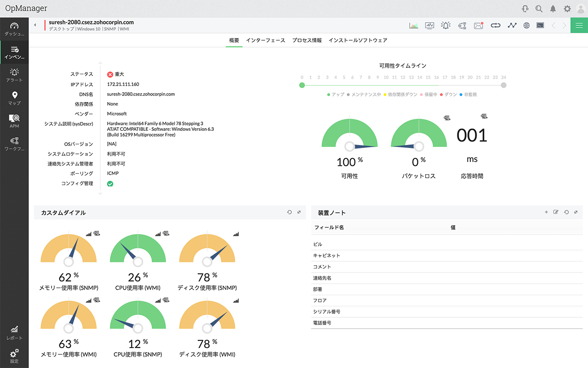Image resolution: width=588 pixels, height=368 pixels.
Task: Click the mail notification envelope icon
Action: pos(478,25)
